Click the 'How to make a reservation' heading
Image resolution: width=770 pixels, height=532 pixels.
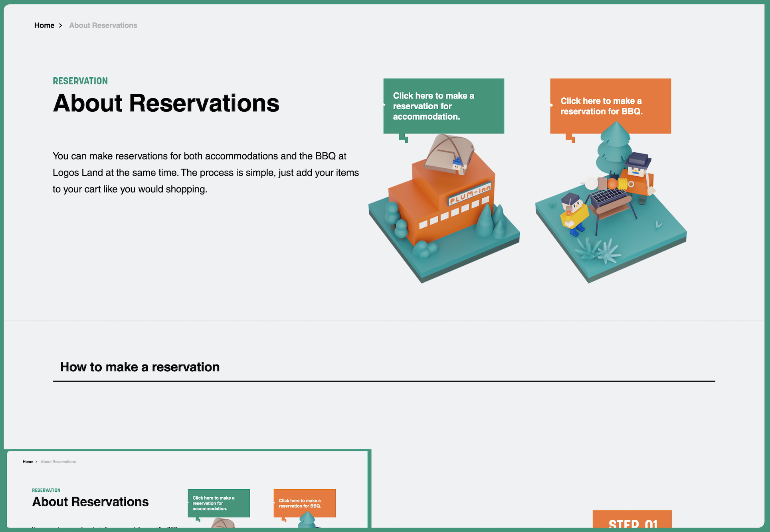pos(140,367)
